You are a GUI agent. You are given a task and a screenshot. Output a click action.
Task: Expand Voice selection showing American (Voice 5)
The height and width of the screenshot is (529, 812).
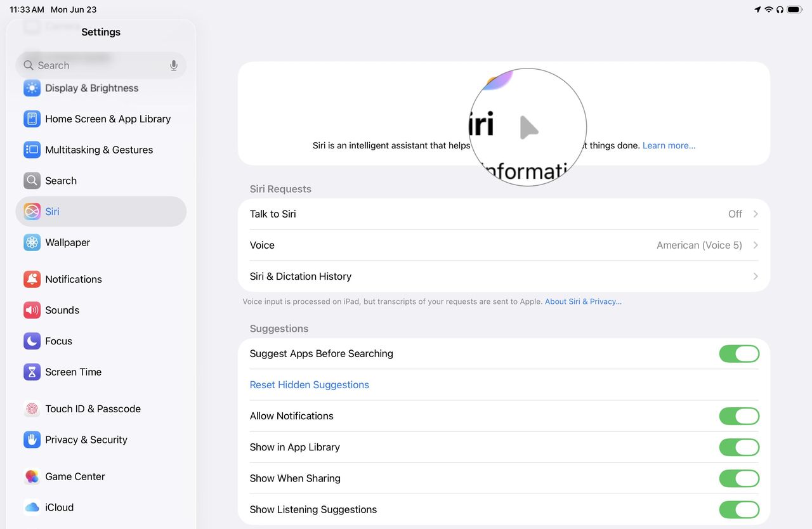point(756,245)
